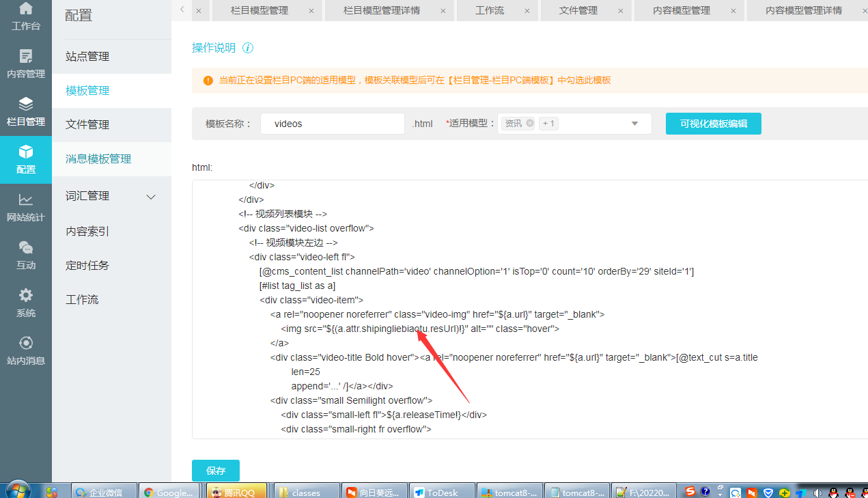Screen dimensions: 868x498
Task: Open 站内消息 icon in sidebar
Action: coord(25,344)
